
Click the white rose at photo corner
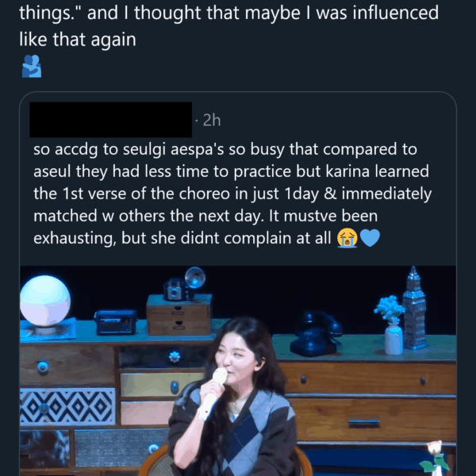[x=433, y=454]
